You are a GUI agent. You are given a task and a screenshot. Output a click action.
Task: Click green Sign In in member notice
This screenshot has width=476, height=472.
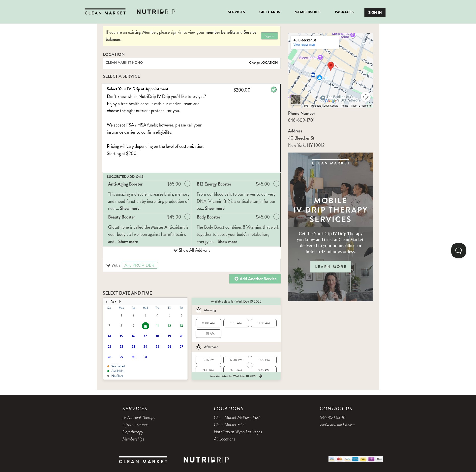[x=269, y=36]
